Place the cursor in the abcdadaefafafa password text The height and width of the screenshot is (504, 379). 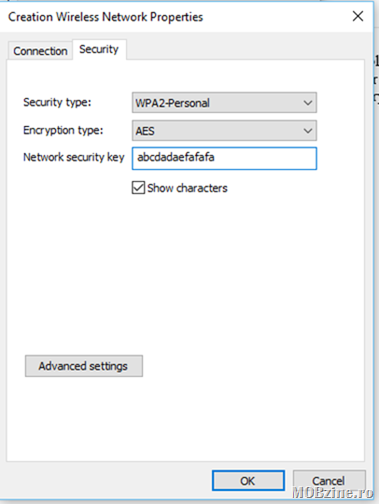click(176, 157)
